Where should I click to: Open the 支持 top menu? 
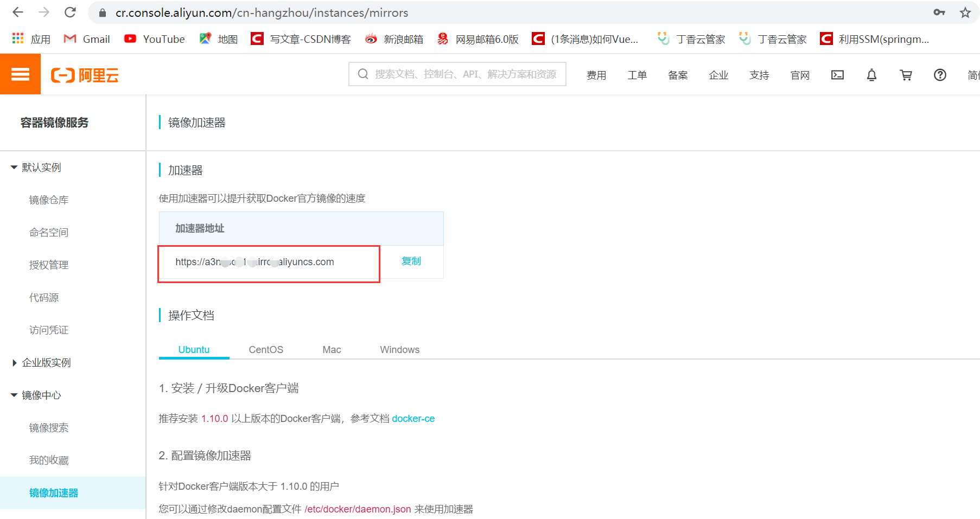click(x=759, y=75)
